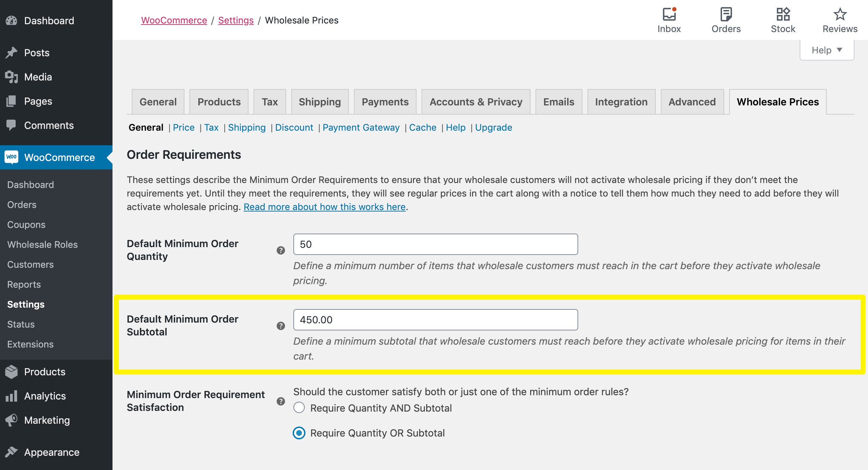The height and width of the screenshot is (470, 868).
Task: Open the Tax sub-section link
Action: tap(211, 127)
